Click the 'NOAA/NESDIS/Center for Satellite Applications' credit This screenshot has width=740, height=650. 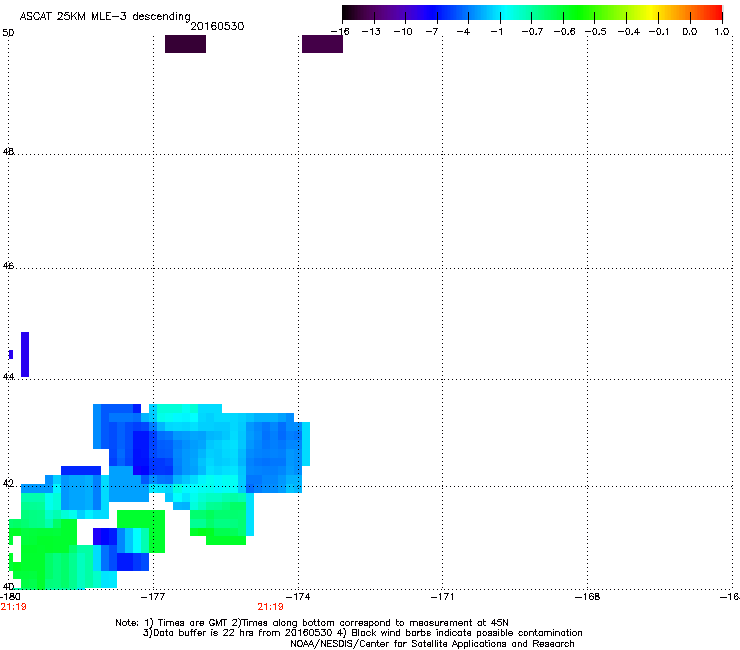[432, 644]
